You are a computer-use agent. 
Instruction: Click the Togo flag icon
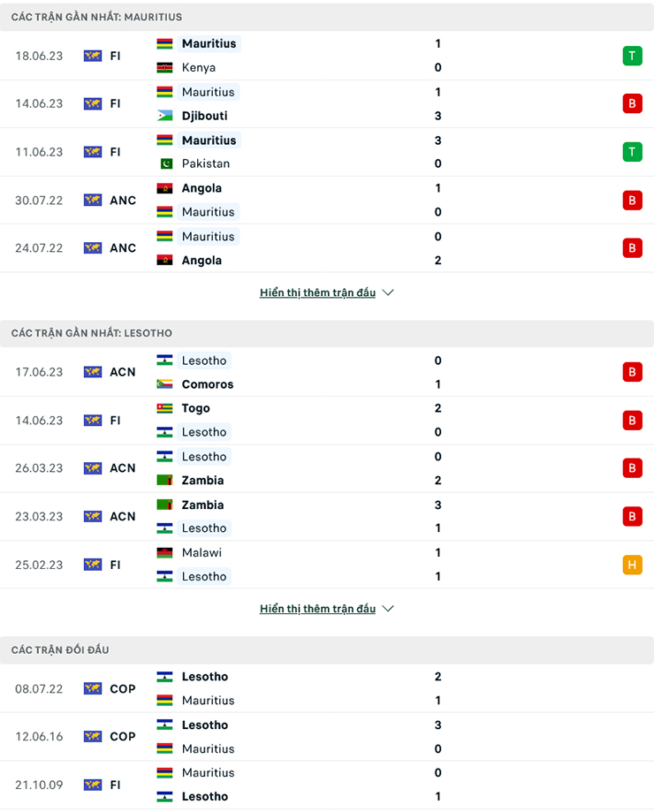(x=164, y=408)
